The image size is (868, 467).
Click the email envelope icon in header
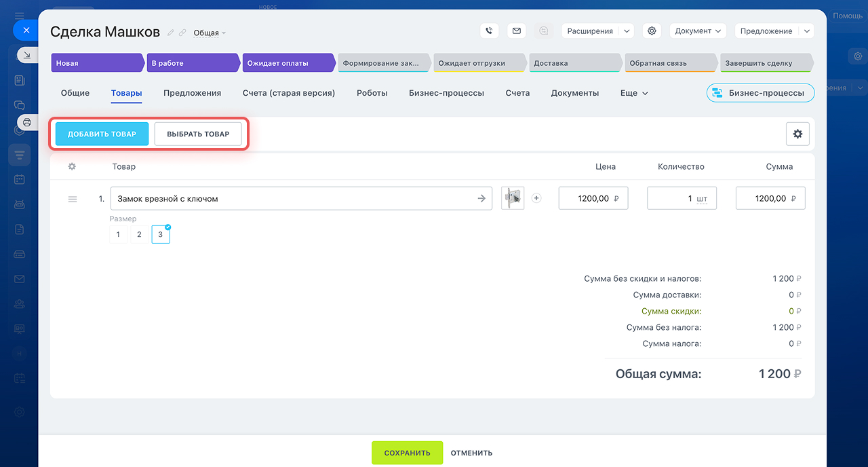(517, 31)
